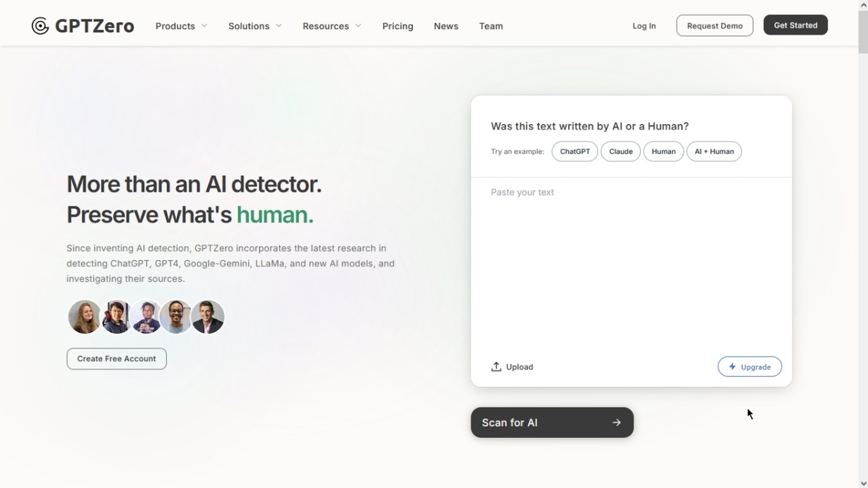Try the AI + Human example
Viewport: 868px width, 488px height.
714,152
